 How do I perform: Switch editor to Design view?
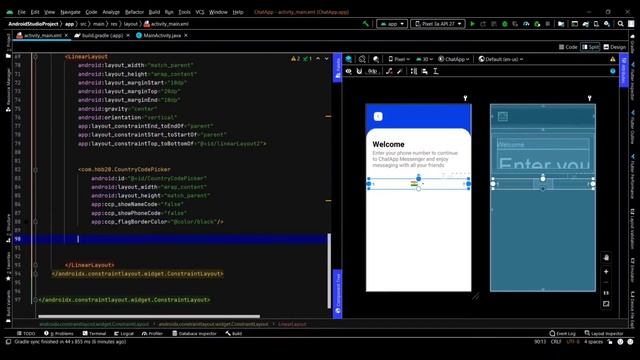(615, 47)
